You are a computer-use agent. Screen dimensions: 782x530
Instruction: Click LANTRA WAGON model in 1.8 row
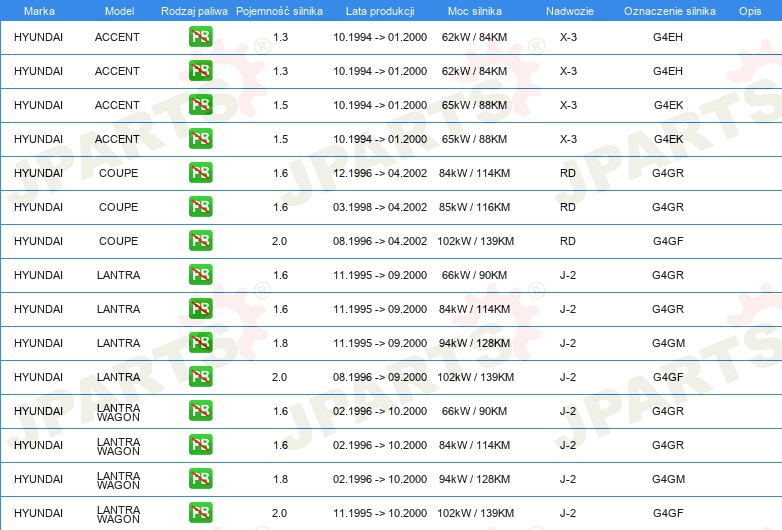(x=118, y=480)
